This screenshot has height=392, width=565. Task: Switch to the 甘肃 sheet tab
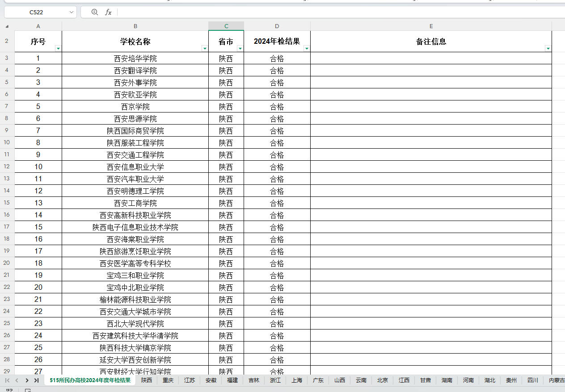coord(425,380)
